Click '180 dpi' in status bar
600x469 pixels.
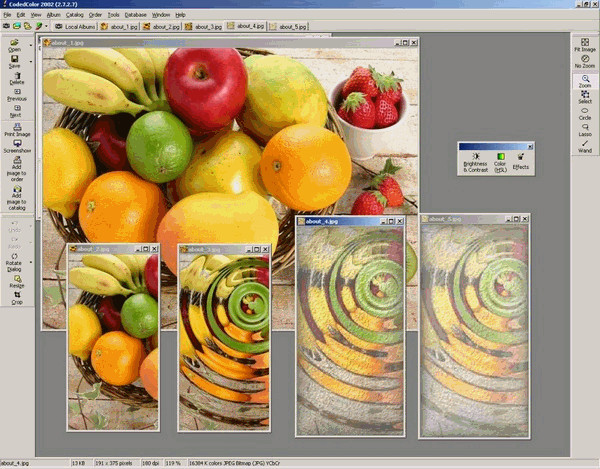(x=151, y=463)
